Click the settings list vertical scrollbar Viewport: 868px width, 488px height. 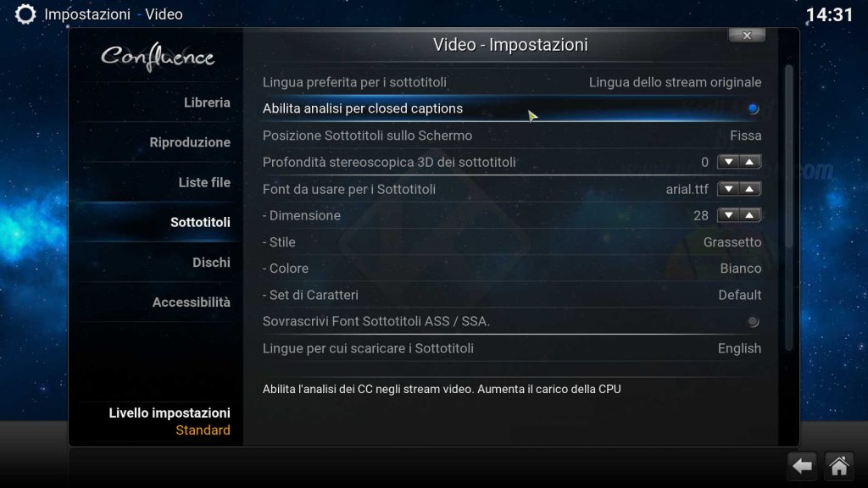coord(789,208)
